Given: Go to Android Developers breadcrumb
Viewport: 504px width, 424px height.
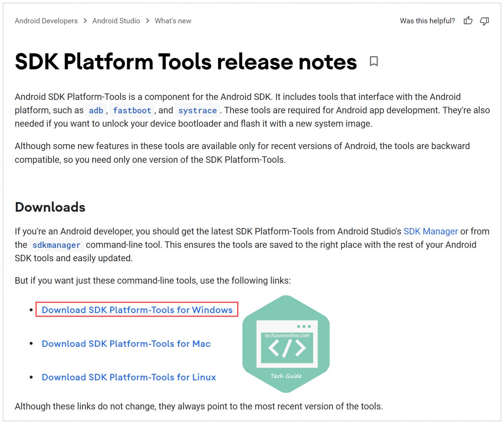Looking at the screenshot, I should (x=46, y=21).
